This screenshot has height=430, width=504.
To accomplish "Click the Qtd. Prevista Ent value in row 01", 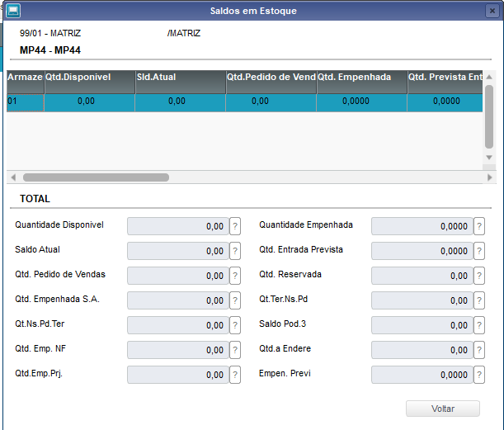I will 445,103.
